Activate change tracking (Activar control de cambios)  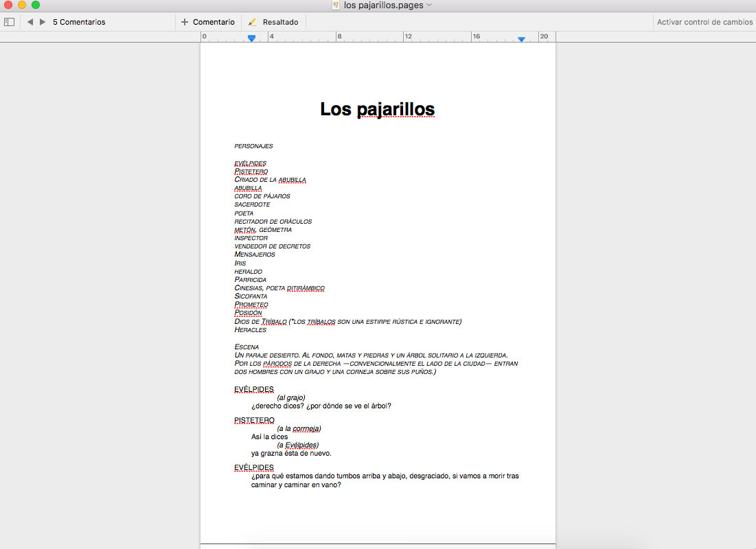tap(705, 22)
